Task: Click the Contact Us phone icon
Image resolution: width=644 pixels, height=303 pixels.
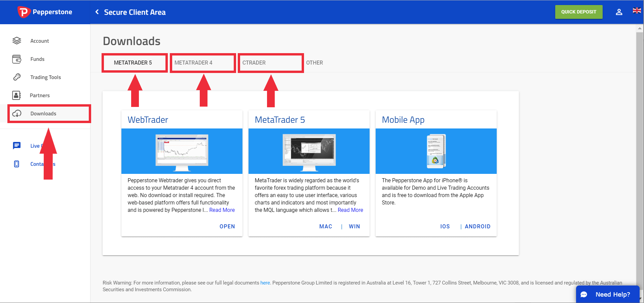Action: click(16, 164)
